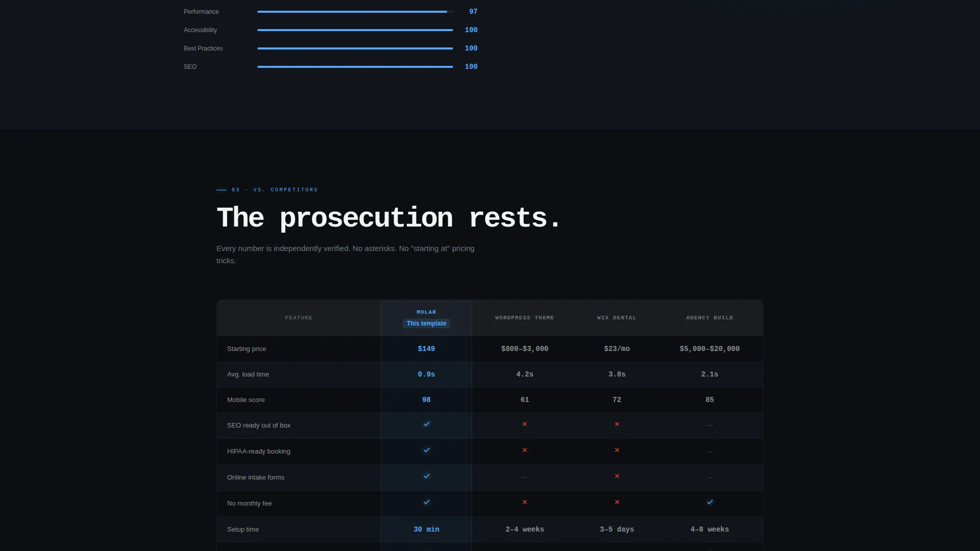980x551 pixels.
Task: Click the Performance score bar
Action: [355, 12]
